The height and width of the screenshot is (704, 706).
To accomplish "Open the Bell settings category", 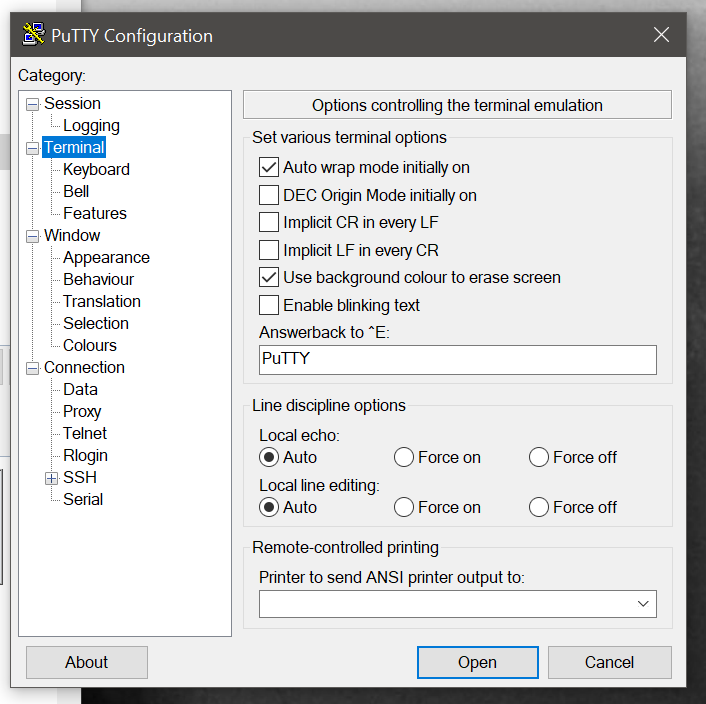I will (x=76, y=192).
